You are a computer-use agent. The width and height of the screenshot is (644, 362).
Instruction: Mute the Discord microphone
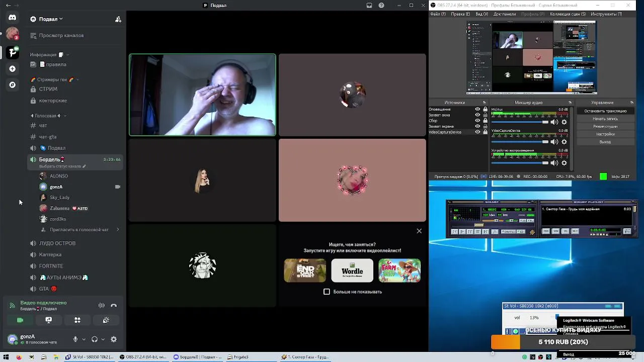coord(75,339)
